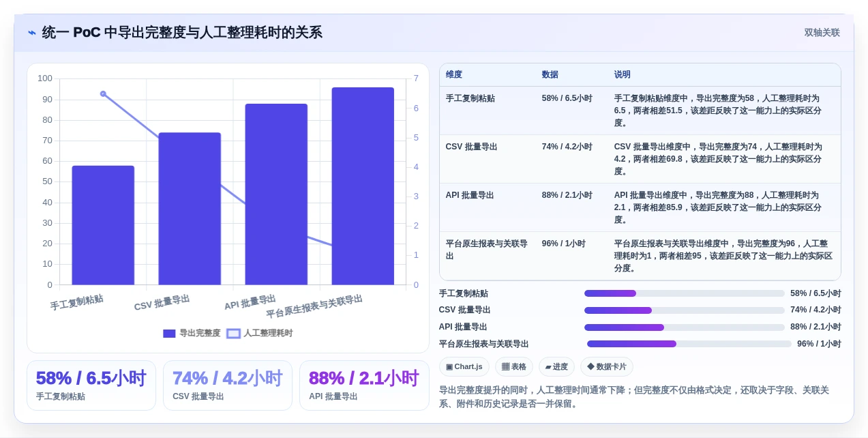
Task: Click the 手工复制粘贴 progress bar
Action: point(684,293)
